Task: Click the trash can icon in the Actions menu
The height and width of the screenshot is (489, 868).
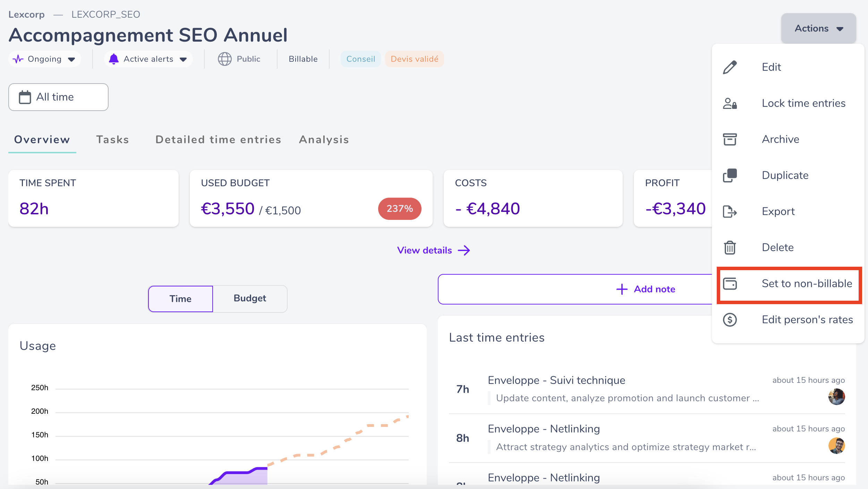Action: pos(730,248)
